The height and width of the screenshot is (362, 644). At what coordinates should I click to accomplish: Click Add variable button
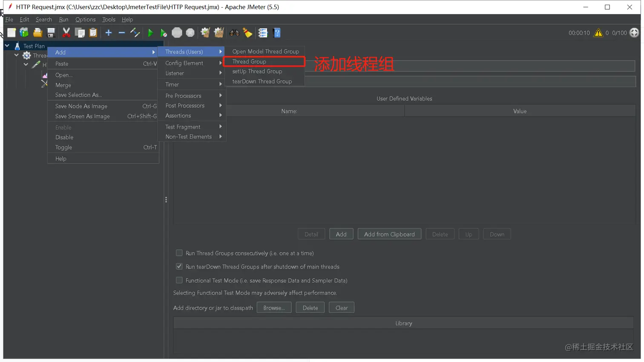coord(341,234)
